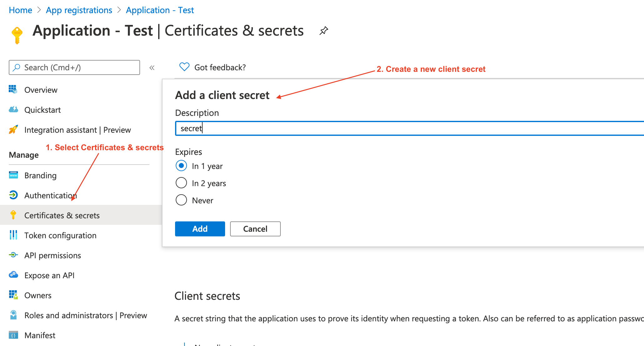
Task: Select the In 1 year expiry option
Action: click(181, 166)
